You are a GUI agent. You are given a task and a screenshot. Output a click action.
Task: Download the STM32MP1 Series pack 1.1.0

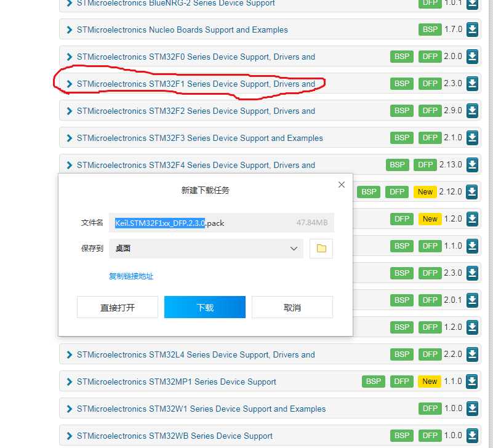(x=472, y=381)
